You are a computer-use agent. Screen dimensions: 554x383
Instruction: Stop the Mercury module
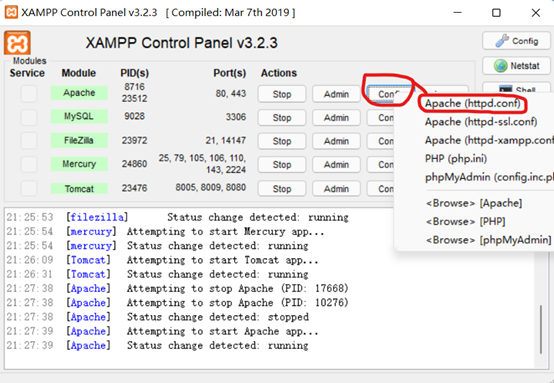(x=282, y=165)
